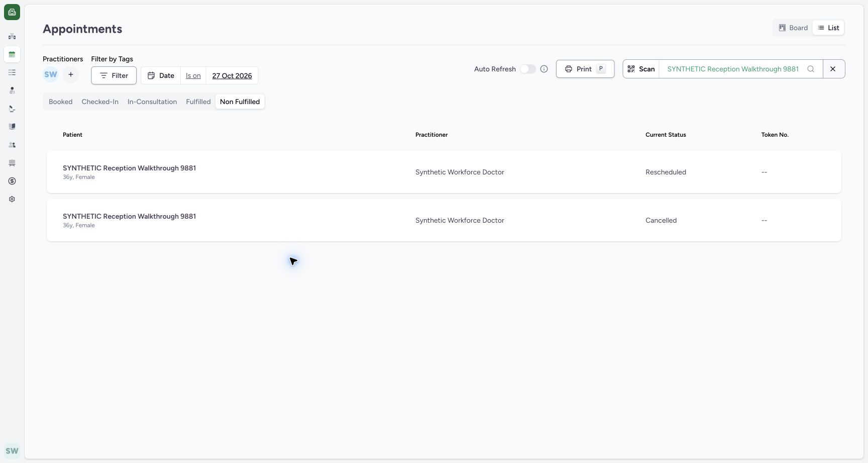
Task: Switch to the Booked tab
Action: [61, 102]
